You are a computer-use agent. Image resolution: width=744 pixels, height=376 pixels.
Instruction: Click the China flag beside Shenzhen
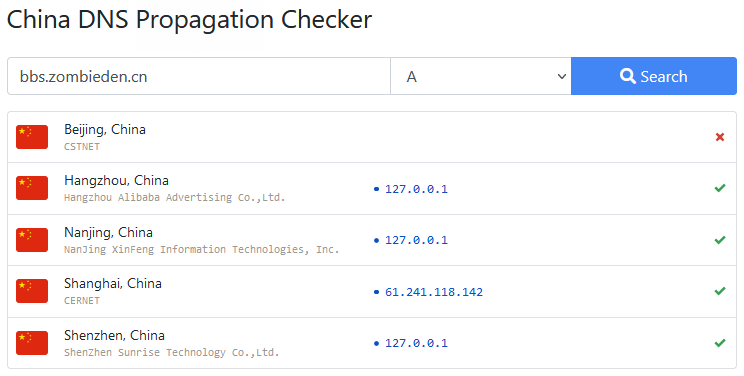pyautogui.click(x=32, y=343)
